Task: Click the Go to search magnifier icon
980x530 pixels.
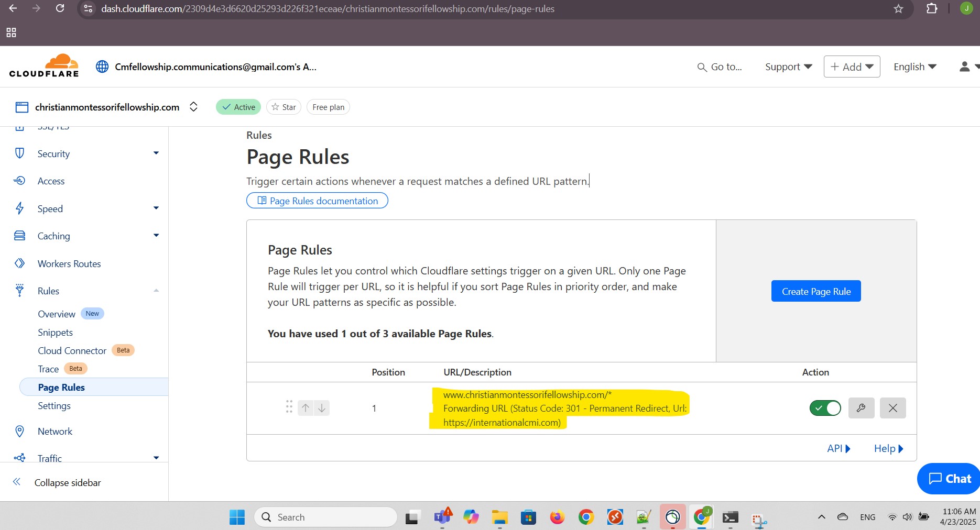Action: [x=702, y=67]
